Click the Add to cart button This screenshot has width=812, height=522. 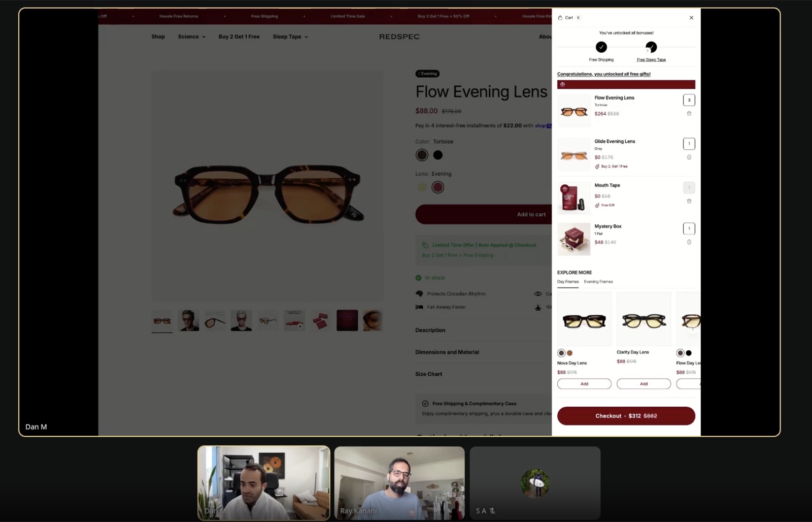click(x=483, y=214)
